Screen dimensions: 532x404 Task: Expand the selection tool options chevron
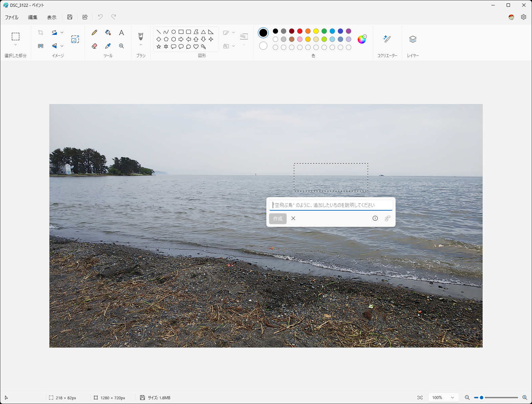pos(16,45)
